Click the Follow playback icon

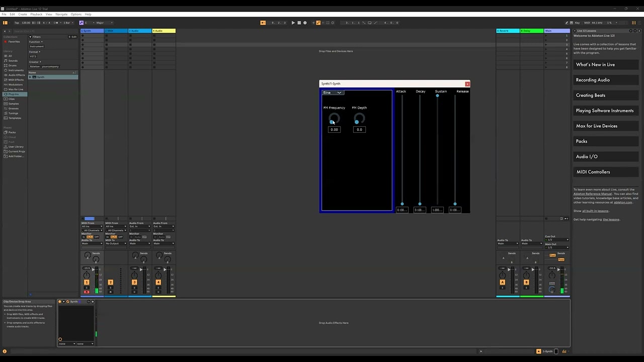coord(263,23)
